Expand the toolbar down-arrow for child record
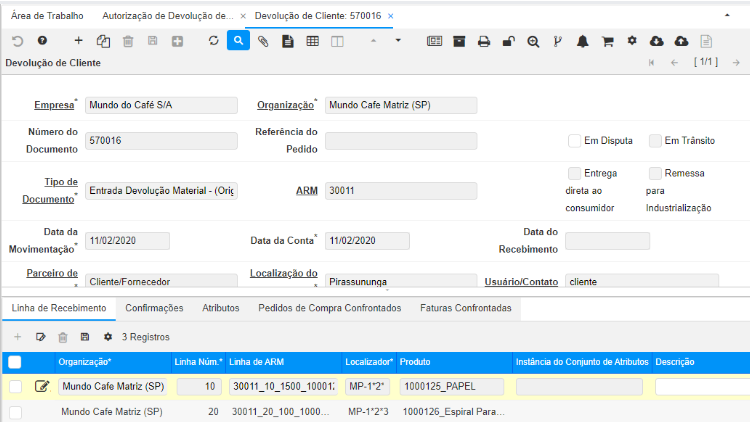This screenshot has height=425, width=750. tap(398, 41)
